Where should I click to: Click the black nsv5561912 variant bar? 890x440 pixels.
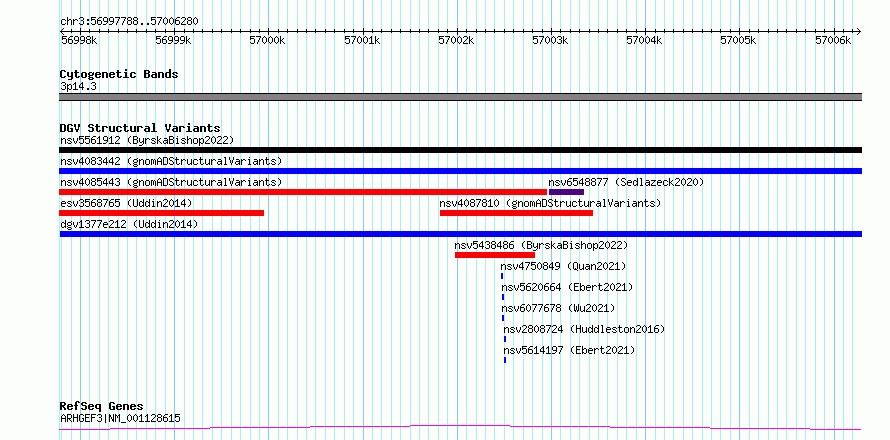tap(460, 150)
